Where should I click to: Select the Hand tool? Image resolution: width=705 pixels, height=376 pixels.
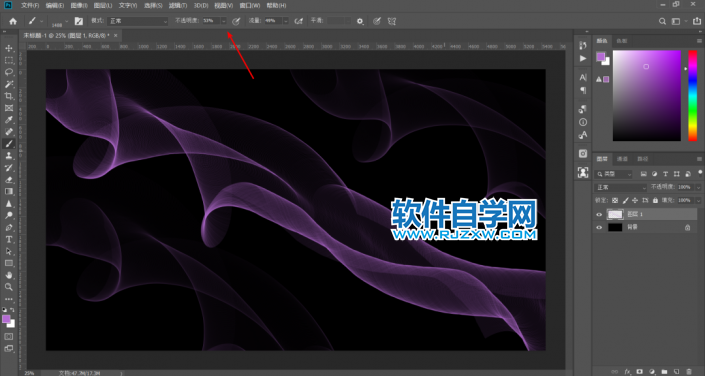pos(9,275)
